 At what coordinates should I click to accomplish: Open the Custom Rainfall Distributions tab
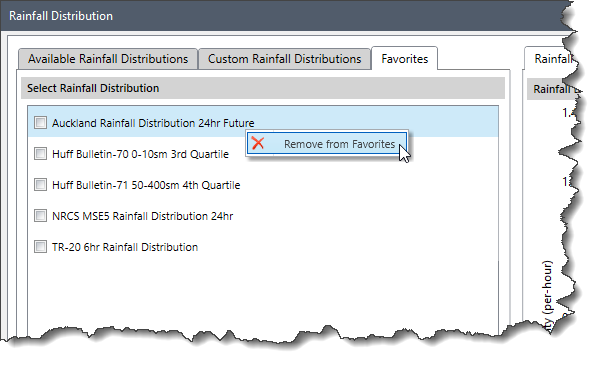(285, 59)
